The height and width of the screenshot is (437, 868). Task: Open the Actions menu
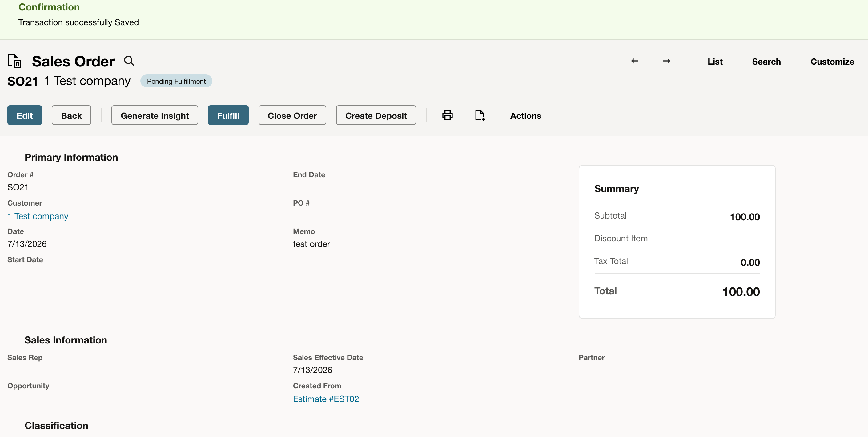525,116
